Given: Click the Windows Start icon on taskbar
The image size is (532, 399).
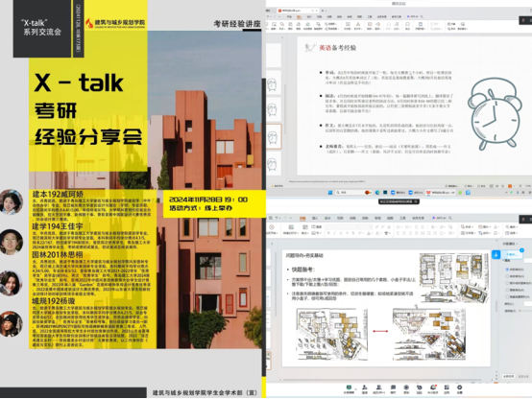Looking at the screenshot, I should [329, 192].
